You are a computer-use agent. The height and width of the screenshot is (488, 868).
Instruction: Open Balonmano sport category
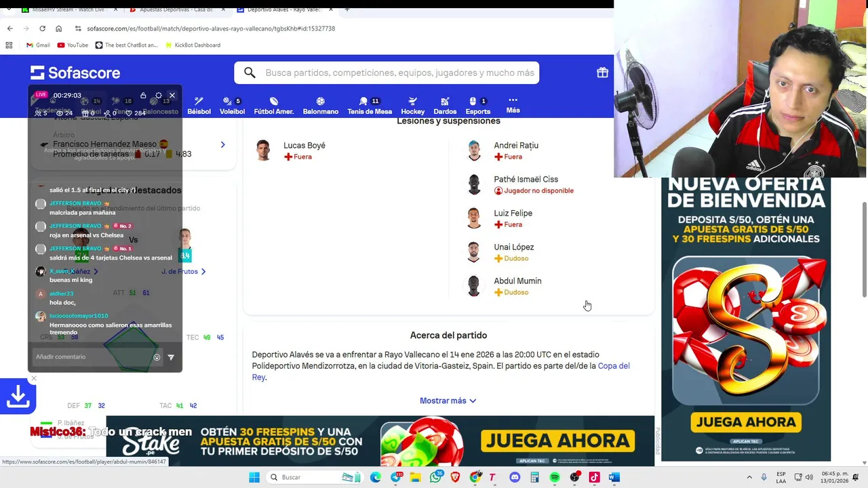coord(320,106)
